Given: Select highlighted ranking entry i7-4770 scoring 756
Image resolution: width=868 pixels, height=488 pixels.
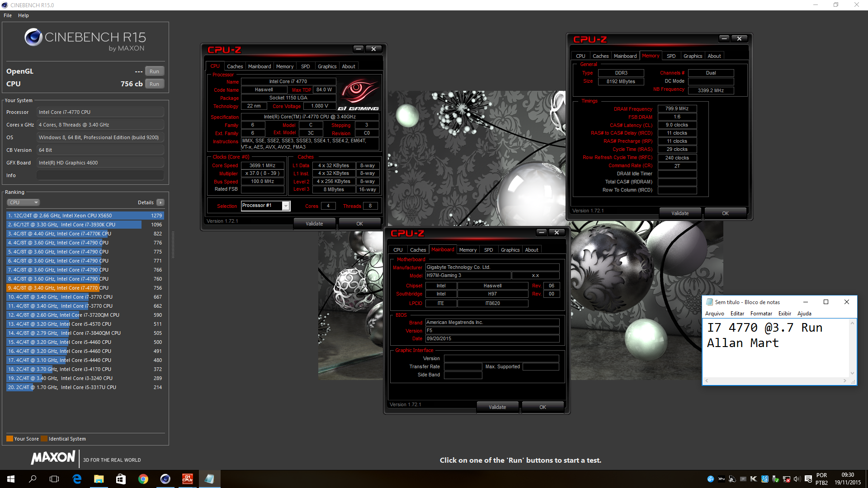Looking at the screenshot, I should pyautogui.click(x=85, y=288).
